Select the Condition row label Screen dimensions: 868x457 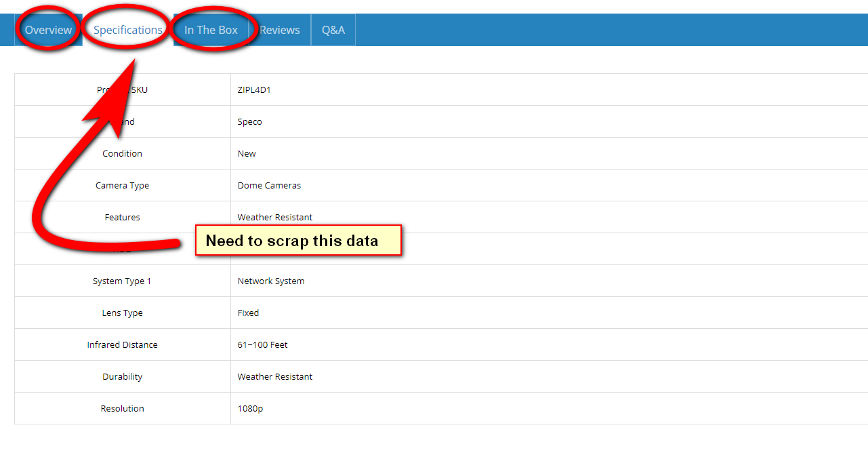tap(122, 154)
